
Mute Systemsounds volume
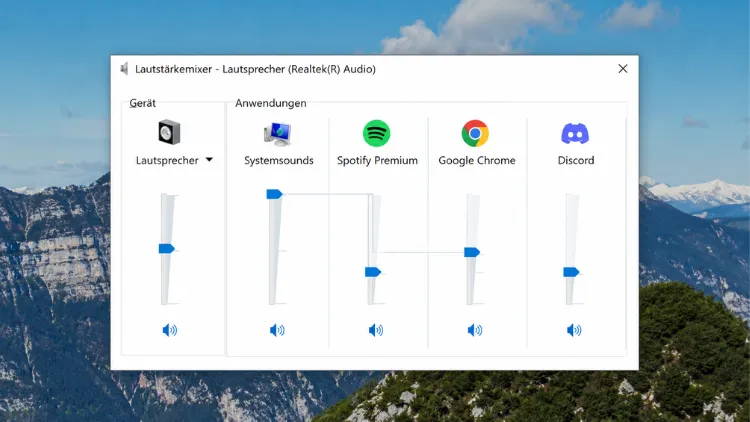coord(277,330)
